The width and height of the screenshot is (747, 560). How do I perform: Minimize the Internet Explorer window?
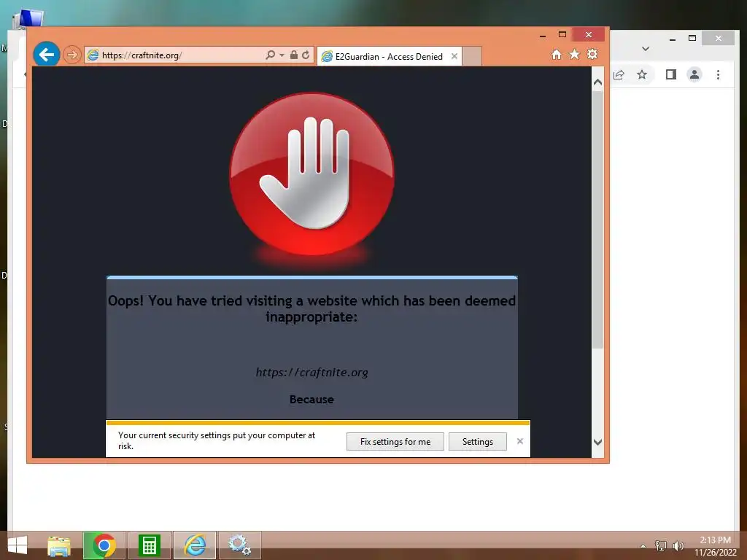click(543, 35)
